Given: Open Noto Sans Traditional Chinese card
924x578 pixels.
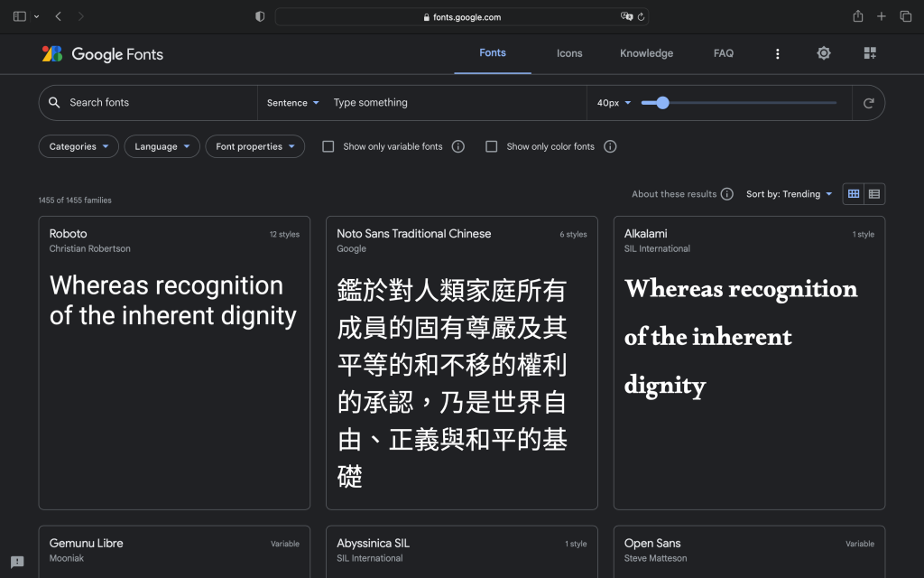Looking at the screenshot, I should click(x=462, y=363).
